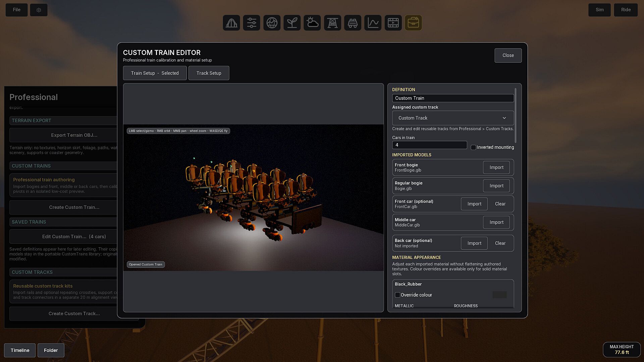Open the Folder button
The image size is (644, 362).
51,350
